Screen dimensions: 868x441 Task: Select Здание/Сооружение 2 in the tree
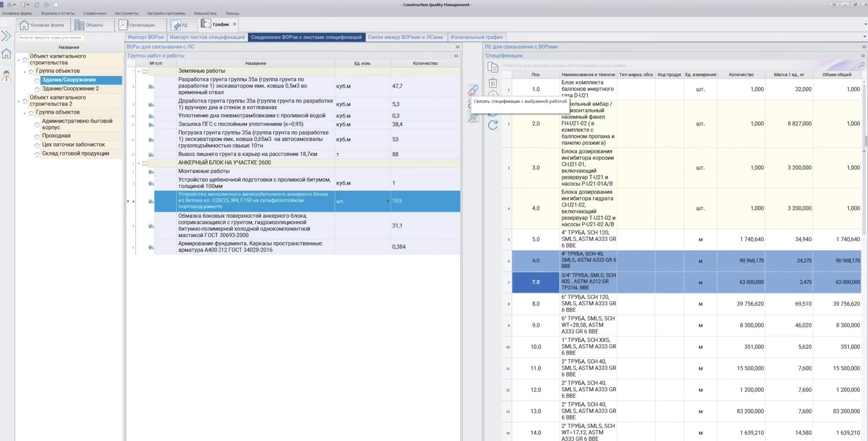(x=70, y=89)
